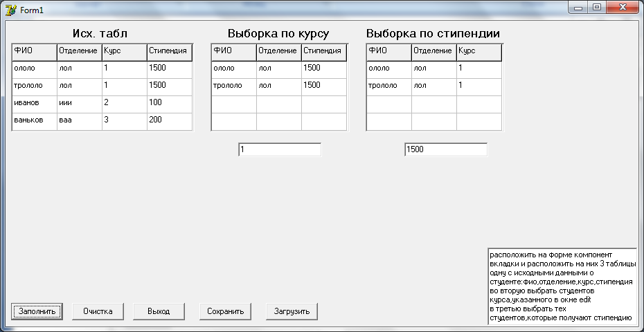The width and height of the screenshot is (644, 332).
Task: Select Отделение header in Выборка по курсу table
Action: click(x=279, y=52)
